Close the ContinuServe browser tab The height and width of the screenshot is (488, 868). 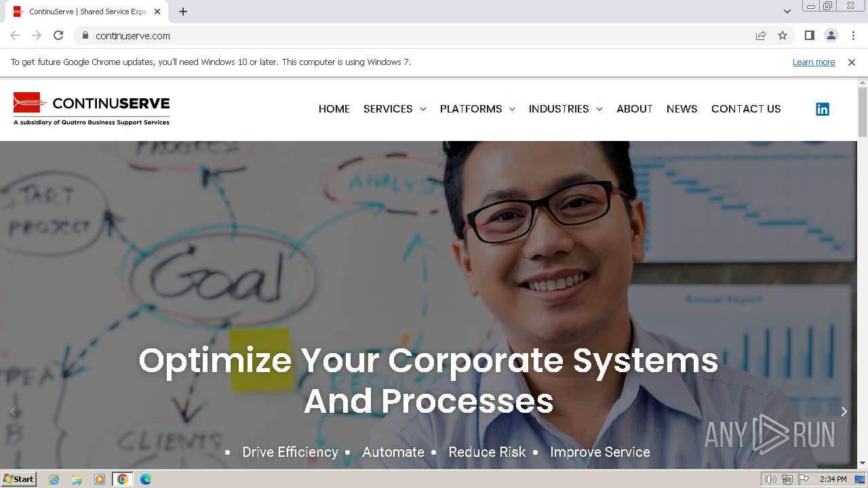[157, 12]
